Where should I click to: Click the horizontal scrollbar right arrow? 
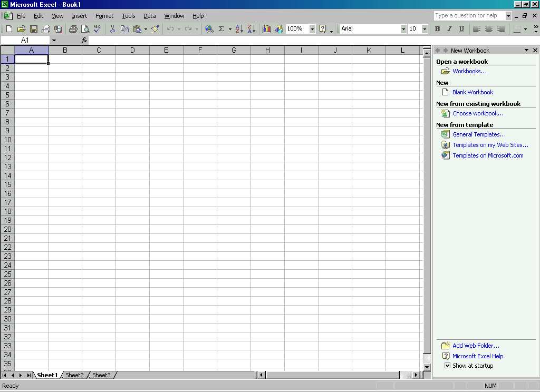click(x=416, y=375)
